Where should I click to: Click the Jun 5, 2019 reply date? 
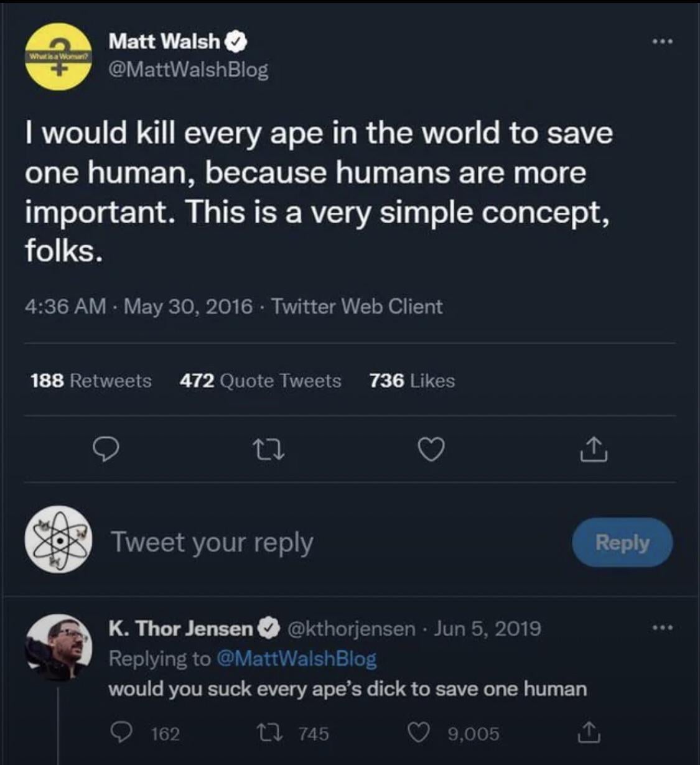click(x=487, y=629)
